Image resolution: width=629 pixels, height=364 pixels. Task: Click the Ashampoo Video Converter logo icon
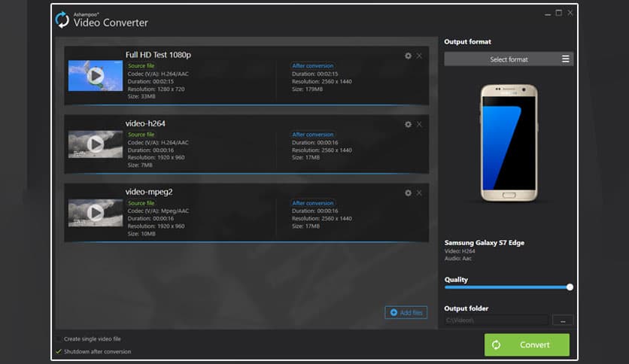(x=62, y=20)
